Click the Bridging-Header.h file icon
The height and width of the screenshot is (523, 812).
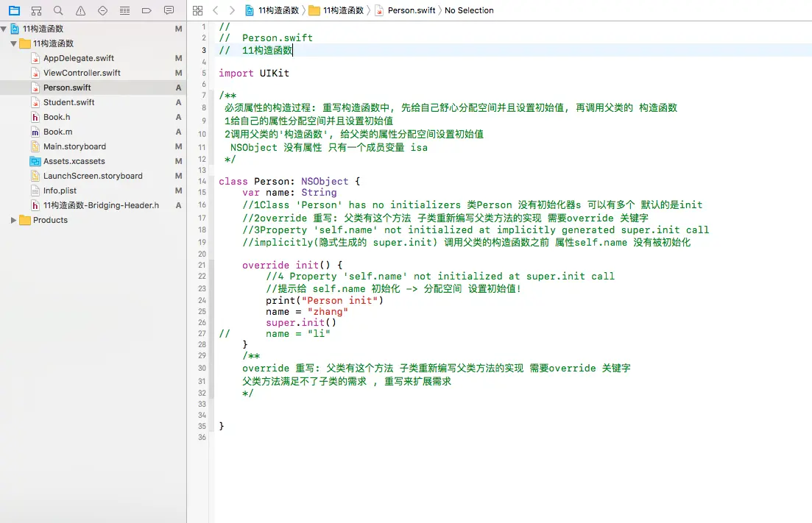pyautogui.click(x=35, y=205)
